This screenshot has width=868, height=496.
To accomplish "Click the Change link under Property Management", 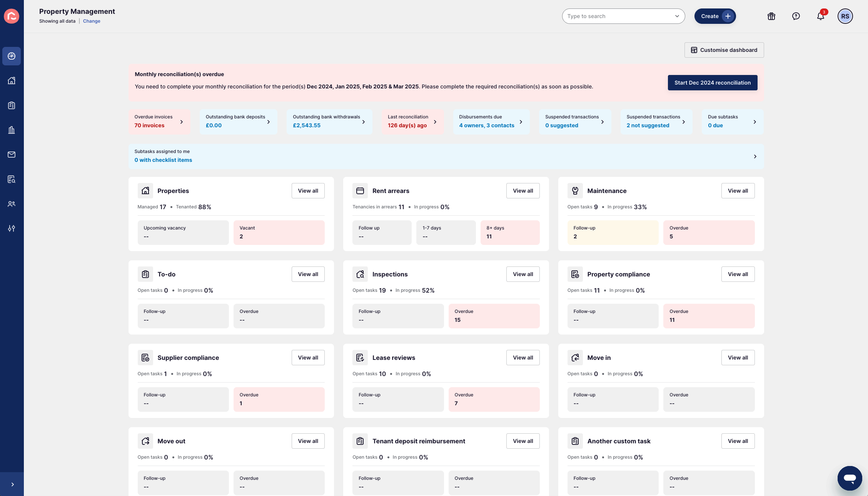I will pyautogui.click(x=92, y=21).
